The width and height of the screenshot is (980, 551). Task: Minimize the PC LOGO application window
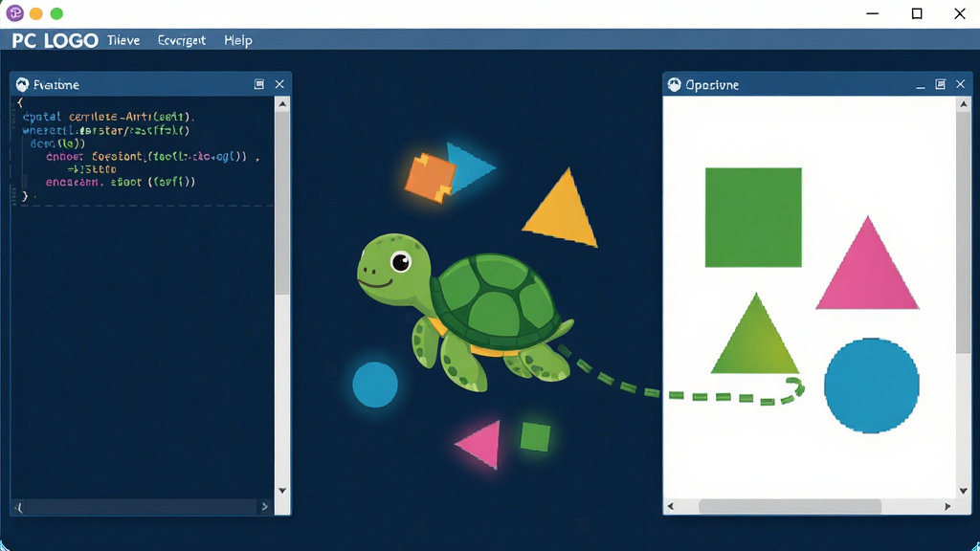(x=873, y=13)
